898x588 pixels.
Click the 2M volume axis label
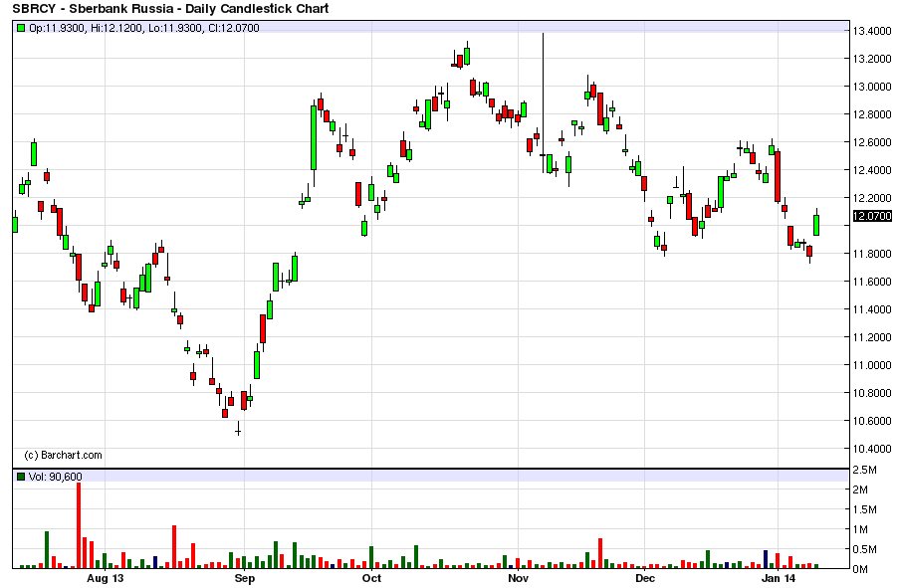(859, 490)
